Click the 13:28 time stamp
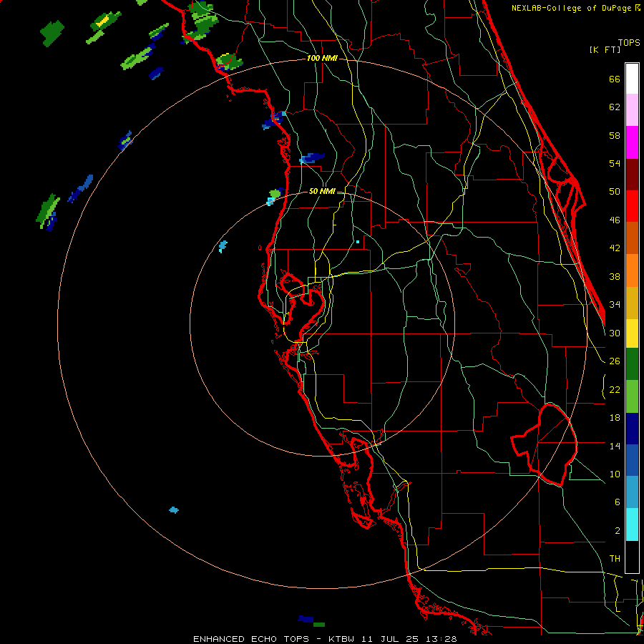The width and height of the screenshot is (644, 644). 441,639
